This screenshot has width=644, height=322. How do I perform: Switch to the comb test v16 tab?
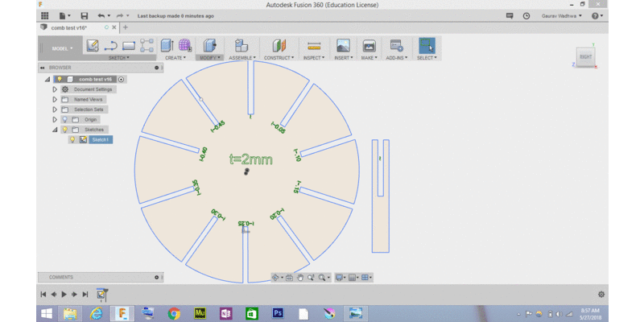click(x=69, y=27)
